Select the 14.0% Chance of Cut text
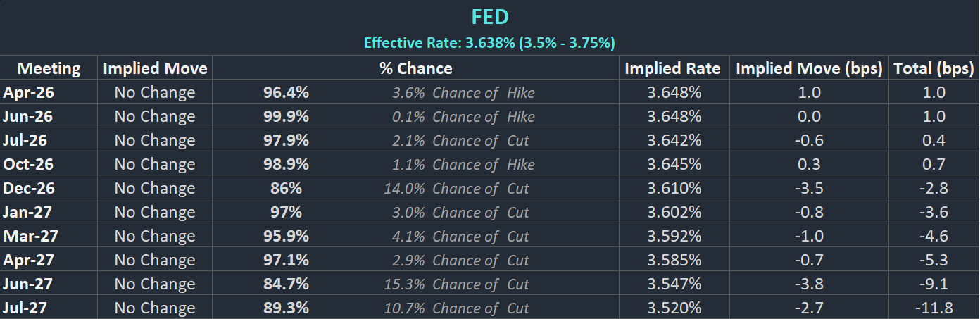The height and width of the screenshot is (319, 980). (456, 188)
